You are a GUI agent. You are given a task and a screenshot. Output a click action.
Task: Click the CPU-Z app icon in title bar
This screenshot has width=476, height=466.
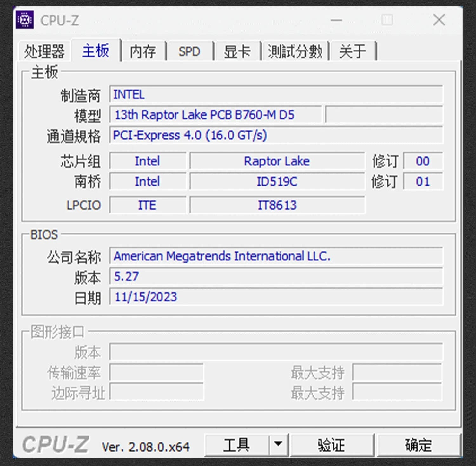point(25,20)
